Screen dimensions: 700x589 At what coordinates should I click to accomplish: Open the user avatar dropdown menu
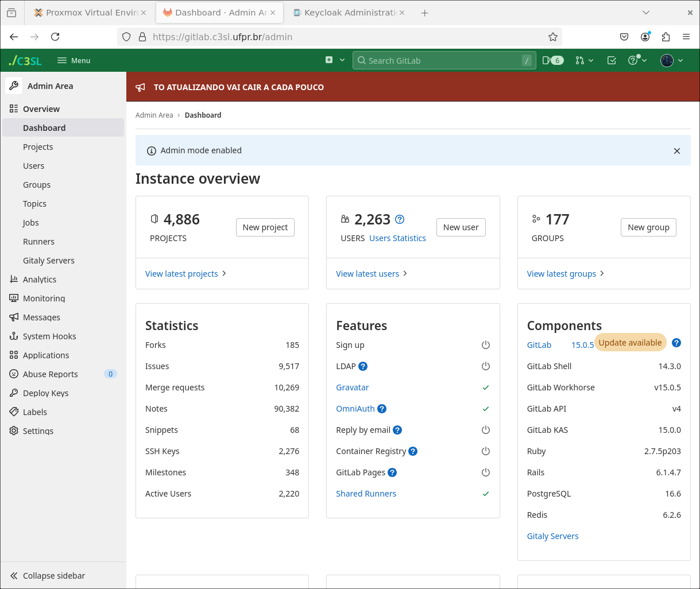pos(671,60)
